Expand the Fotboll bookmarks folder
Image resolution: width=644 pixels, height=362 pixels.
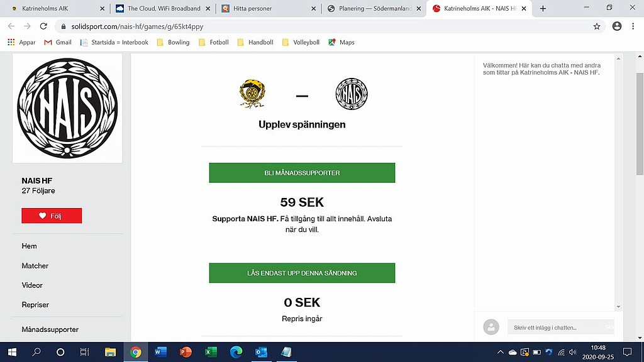coord(214,42)
